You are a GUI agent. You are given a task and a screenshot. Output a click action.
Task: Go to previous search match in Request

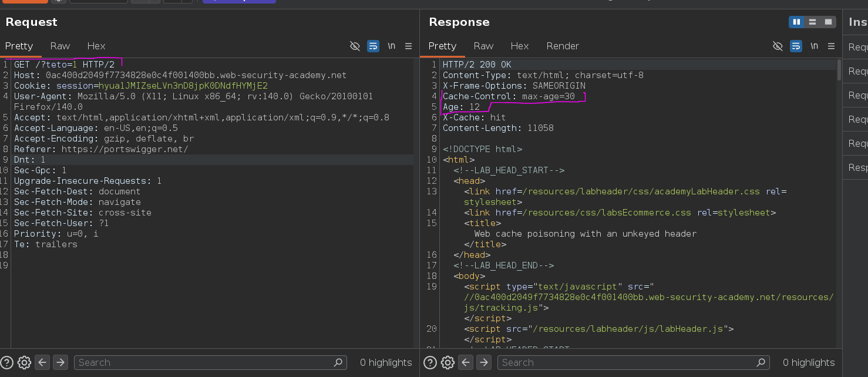pos(42,362)
